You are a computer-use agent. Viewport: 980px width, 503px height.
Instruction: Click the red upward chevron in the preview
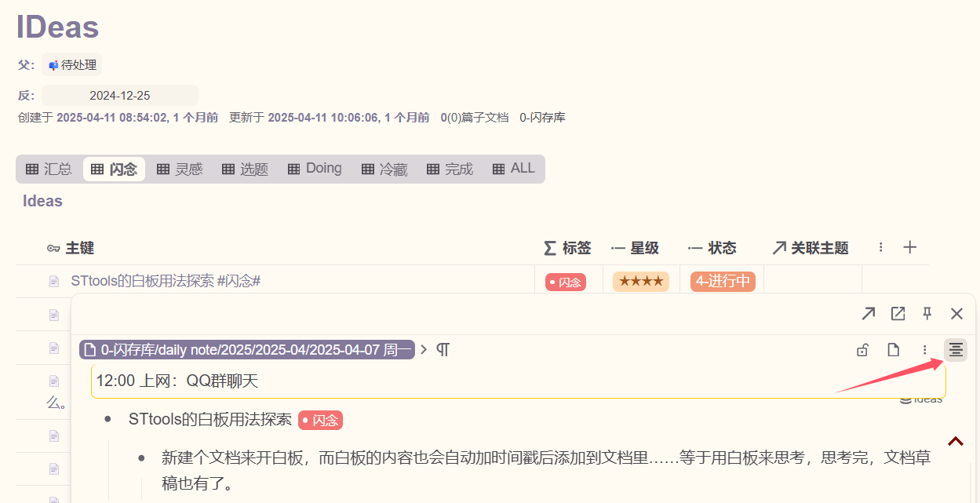tap(955, 441)
